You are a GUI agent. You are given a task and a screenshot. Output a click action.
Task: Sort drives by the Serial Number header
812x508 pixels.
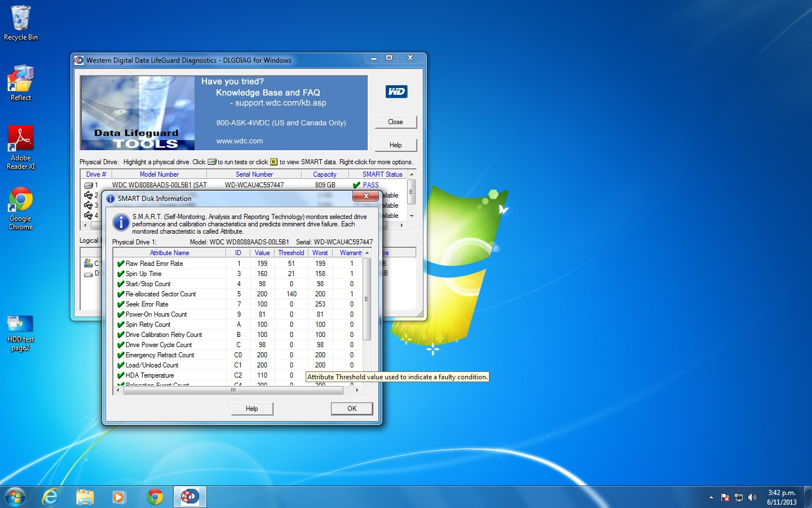tap(254, 174)
